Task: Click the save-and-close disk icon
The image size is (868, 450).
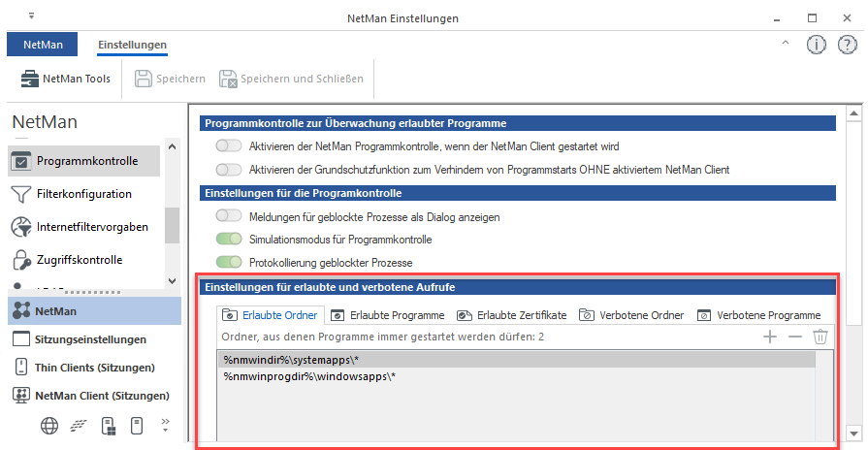Action: pyautogui.click(x=228, y=79)
